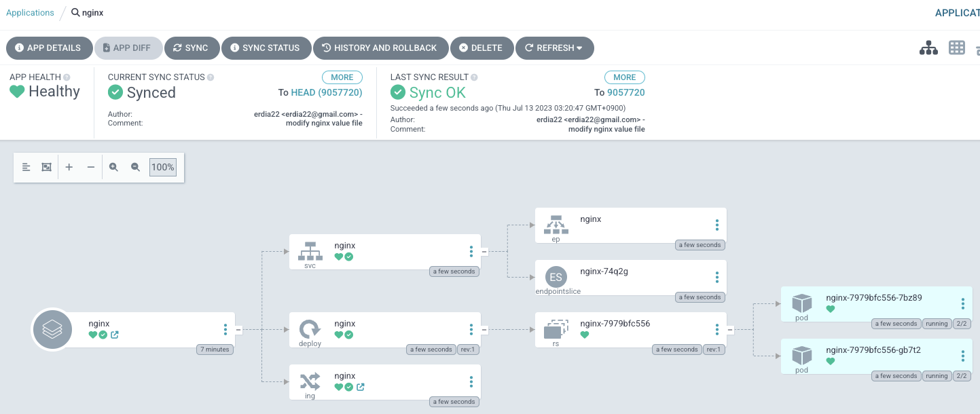Switch to the tree view icon
Image resolution: width=980 pixels, height=414 pixels.
(928, 48)
